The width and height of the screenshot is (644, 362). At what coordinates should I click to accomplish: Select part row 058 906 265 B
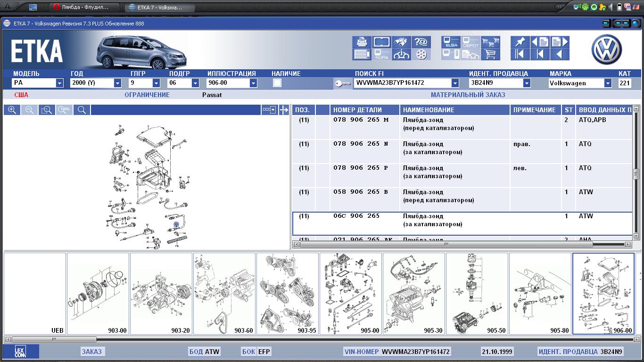(x=462, y=199)
